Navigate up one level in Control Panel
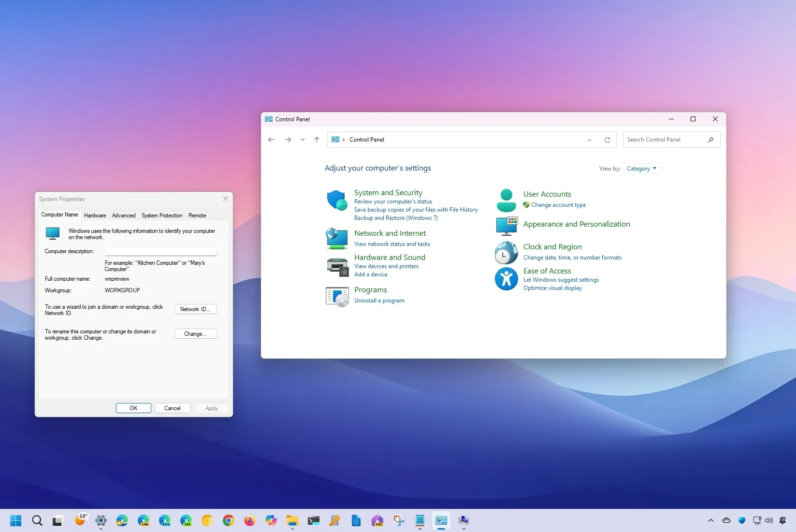This screenshot has width=796, height=532. [x=317, y=140]
